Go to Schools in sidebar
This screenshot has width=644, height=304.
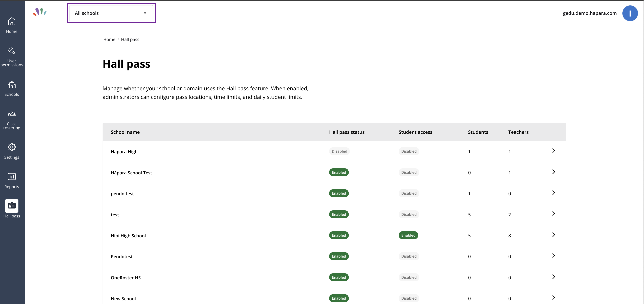(12, 88)
